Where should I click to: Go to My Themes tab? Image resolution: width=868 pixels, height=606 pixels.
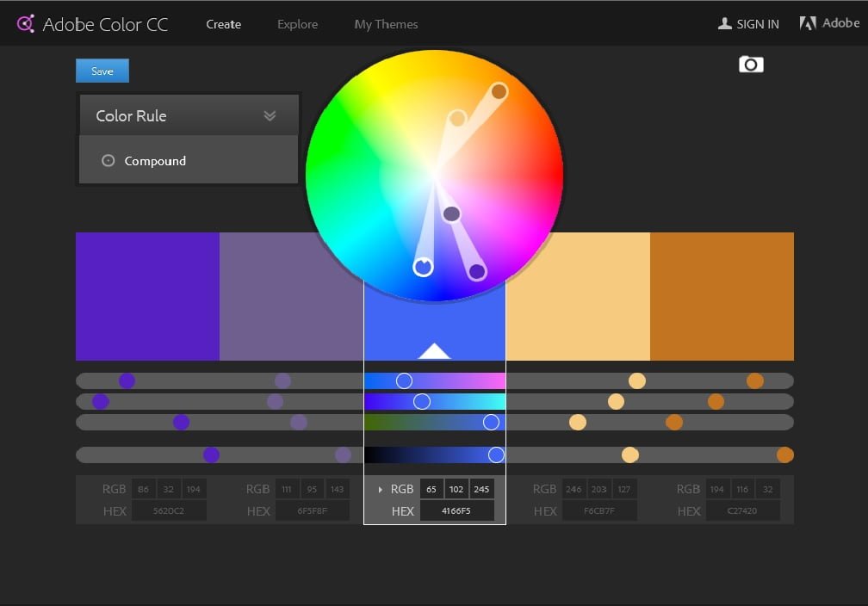point(386,24)
